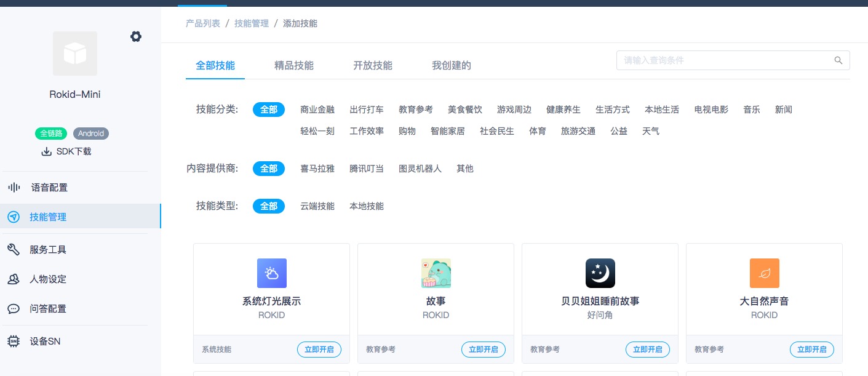Filter skills by 生活方式 category
Image resolution: width=868 pixels, height=376 pixels.
[x=613, y=110]
